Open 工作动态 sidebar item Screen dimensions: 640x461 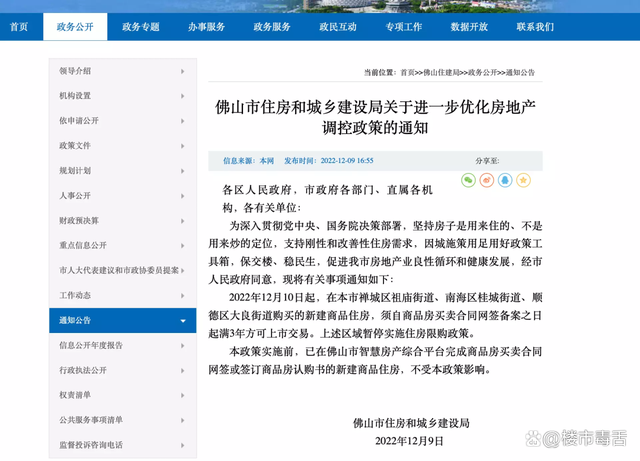[122, 295]
